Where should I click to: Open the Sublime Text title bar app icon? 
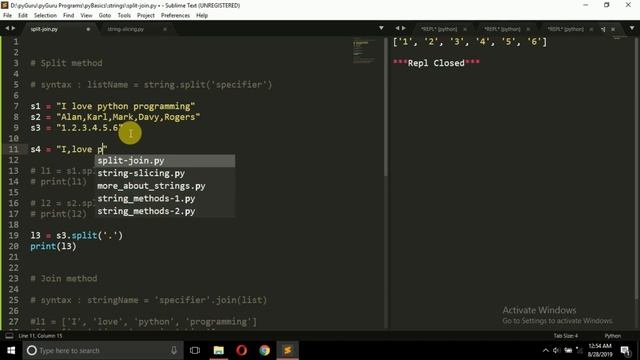[x=4, y=5]
